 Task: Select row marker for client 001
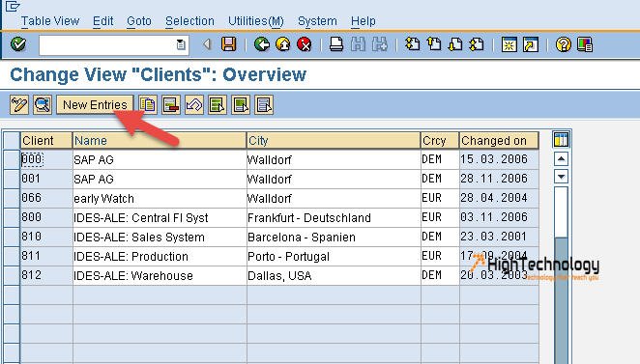point(12,179)
